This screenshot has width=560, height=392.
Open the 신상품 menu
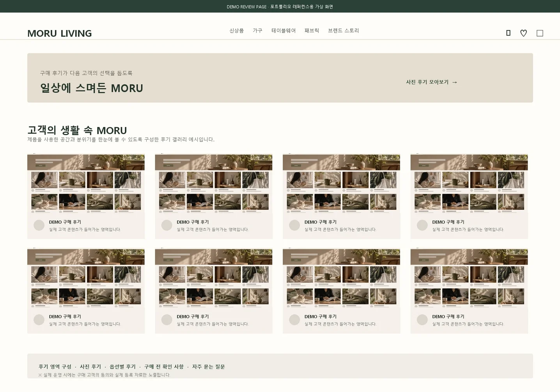236,30
